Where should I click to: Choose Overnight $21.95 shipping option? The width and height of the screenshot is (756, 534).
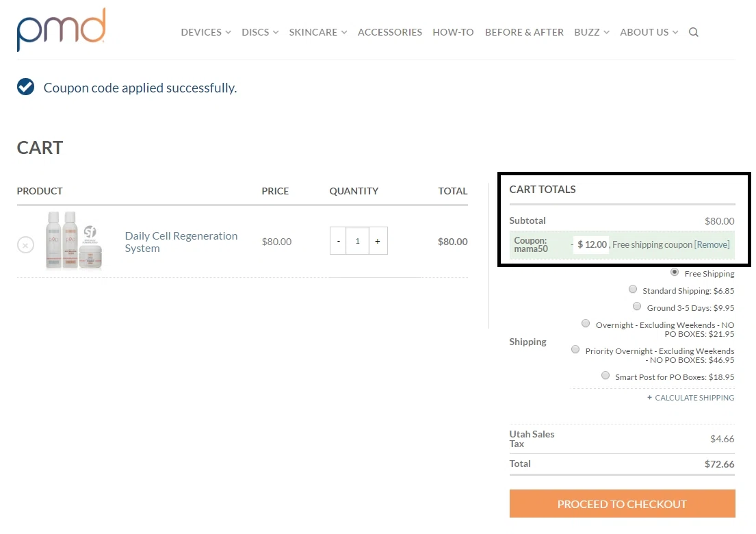point(586,324)
